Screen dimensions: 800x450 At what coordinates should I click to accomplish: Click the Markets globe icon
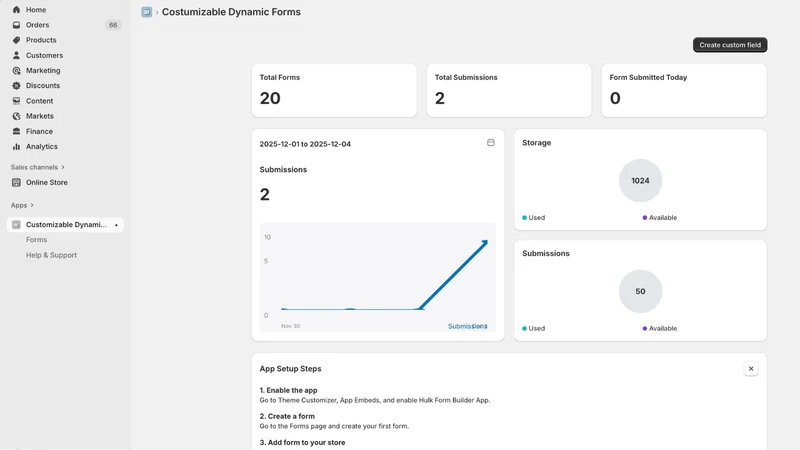coord(16,116)
